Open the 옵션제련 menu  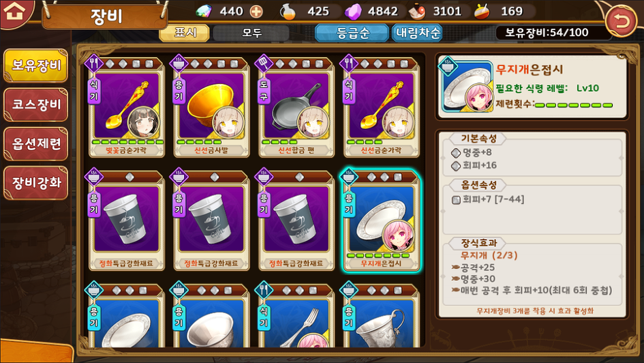click(x=35, y=143)
